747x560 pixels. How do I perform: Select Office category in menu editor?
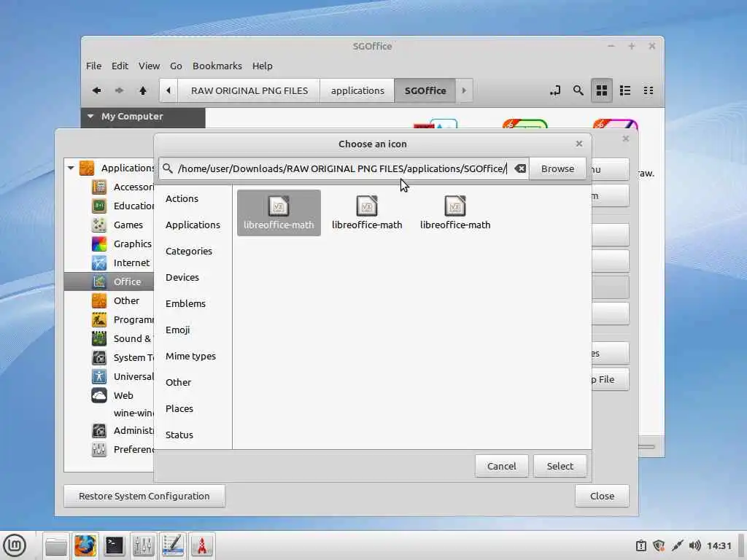pos(109,281)
